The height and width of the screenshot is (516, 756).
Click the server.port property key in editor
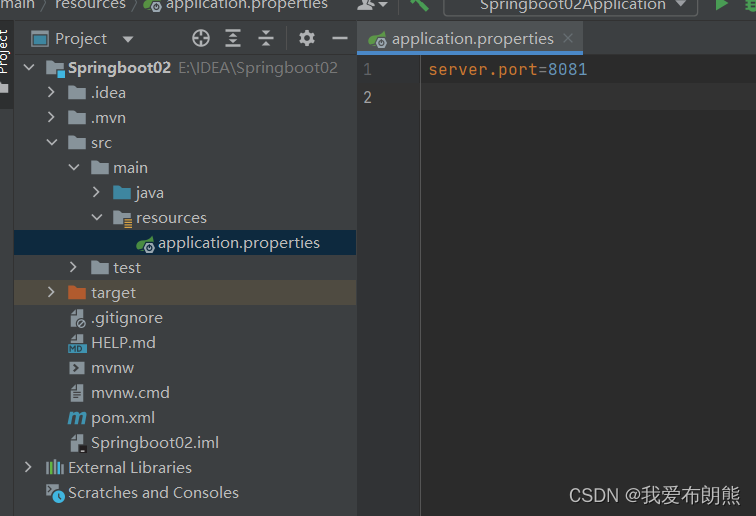[483, 69]
